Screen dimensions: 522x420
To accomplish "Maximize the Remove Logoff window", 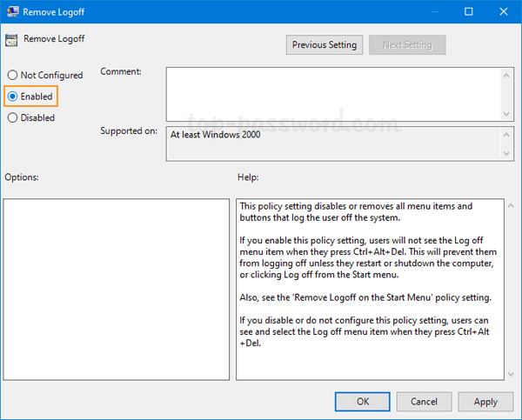I will pyautogui.click(x=468, y=11).
